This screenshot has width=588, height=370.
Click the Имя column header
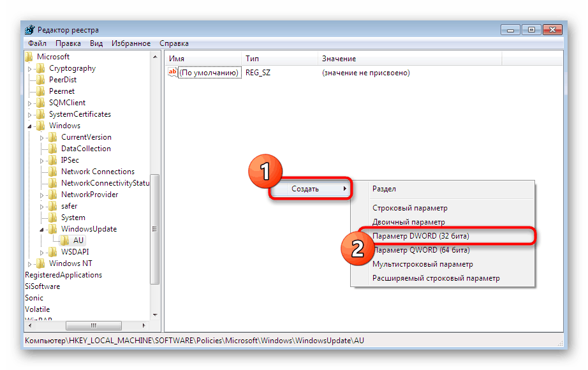coord(203,59)
